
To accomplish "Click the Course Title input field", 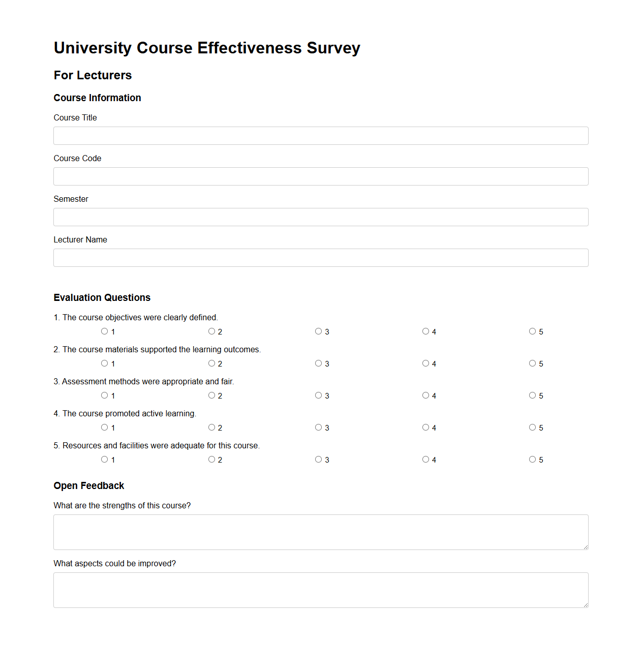I will pos(320,136).
